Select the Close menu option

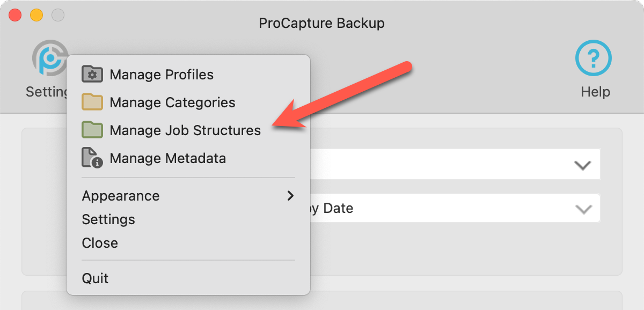click(100, 243)
